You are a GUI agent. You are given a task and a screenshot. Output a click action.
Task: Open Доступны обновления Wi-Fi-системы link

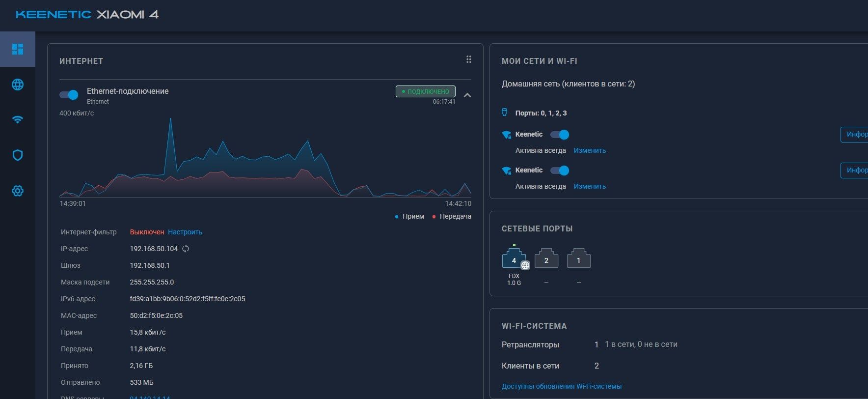click(x=562, y=386)
